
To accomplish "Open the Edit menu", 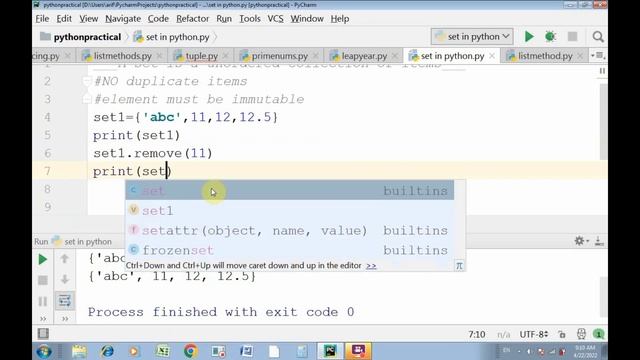I will 64,19.
